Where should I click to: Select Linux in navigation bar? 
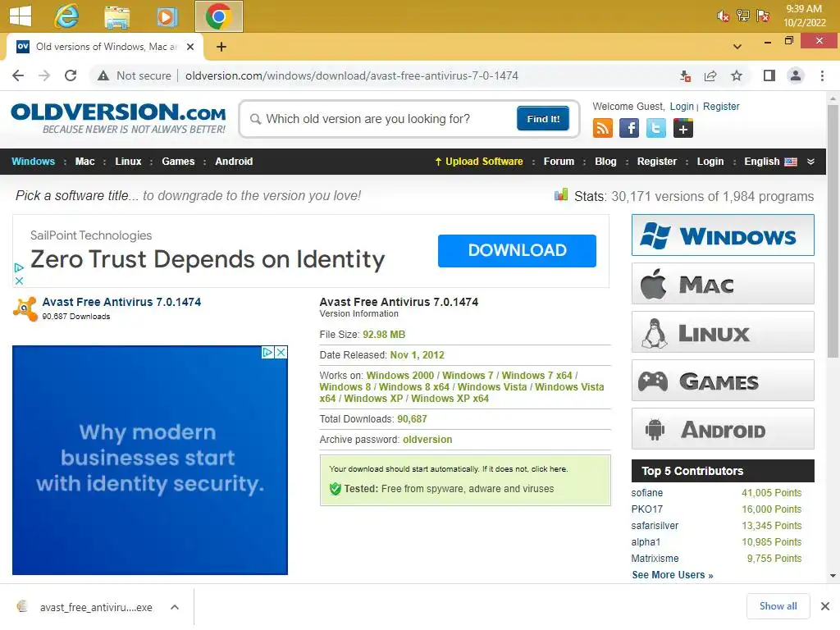(128, 162)
